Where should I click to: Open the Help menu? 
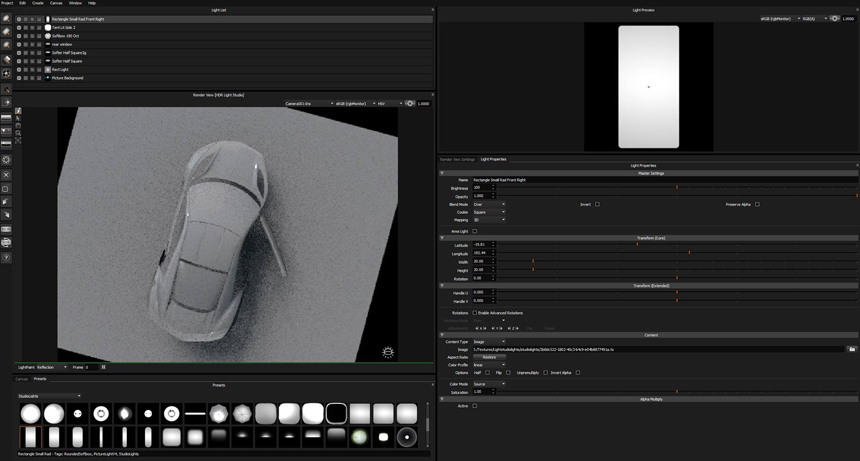point(92,3)
